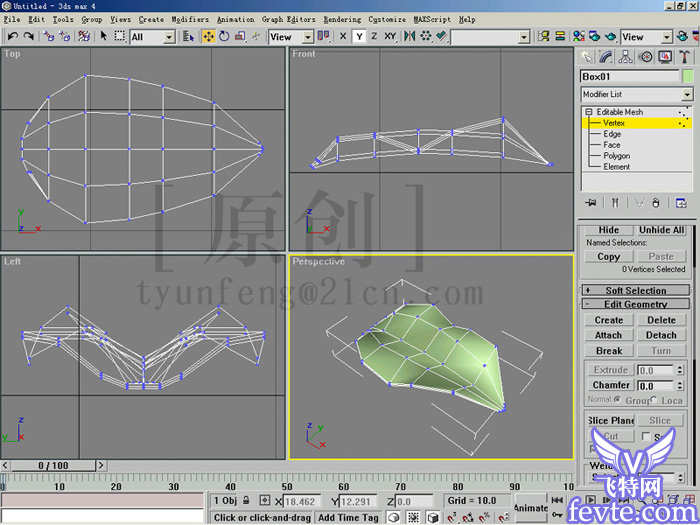Click the Align tool icon
The width and height of the screenshot is (700, 525).
(x=442, y=36)
